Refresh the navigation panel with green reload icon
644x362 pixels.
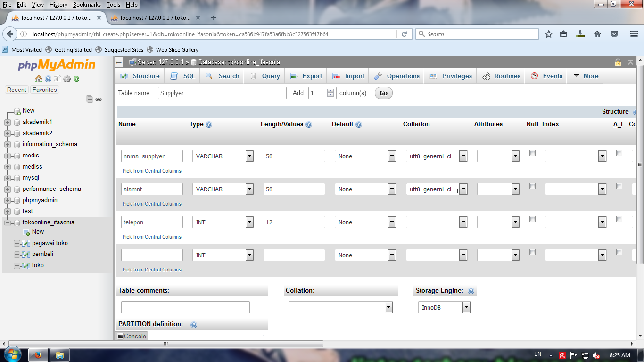[x=76, y=78]
